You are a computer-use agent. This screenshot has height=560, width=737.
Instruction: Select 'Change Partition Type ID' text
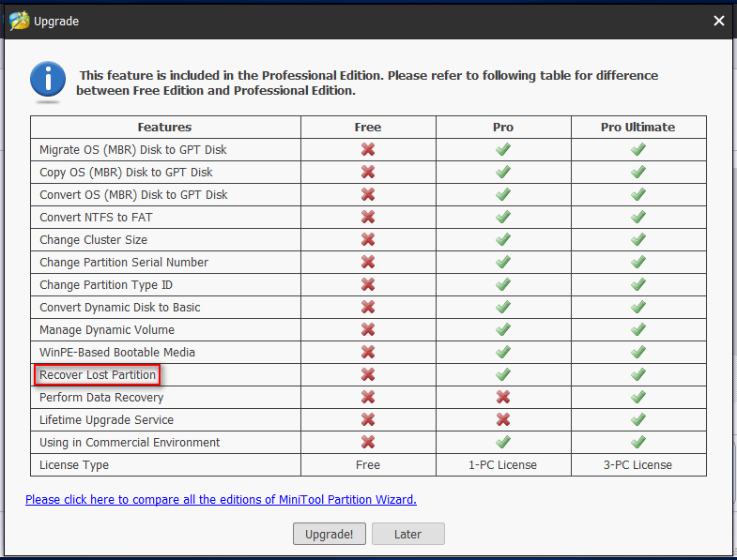pos(106,285)
